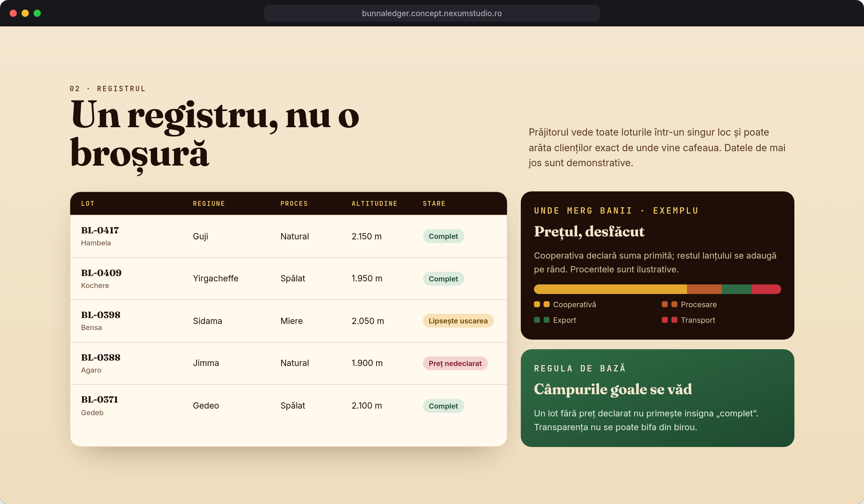Image resolution: width=864 pixels, height=504 pixels.
Task: Click Natural in the BL-0417 row
Action: (295, 236)
